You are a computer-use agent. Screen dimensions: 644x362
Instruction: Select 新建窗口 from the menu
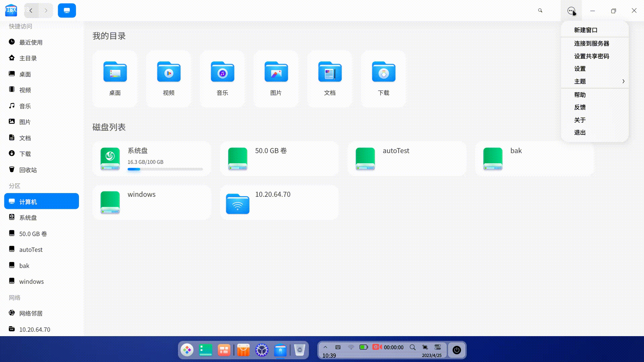pos(595,30)
